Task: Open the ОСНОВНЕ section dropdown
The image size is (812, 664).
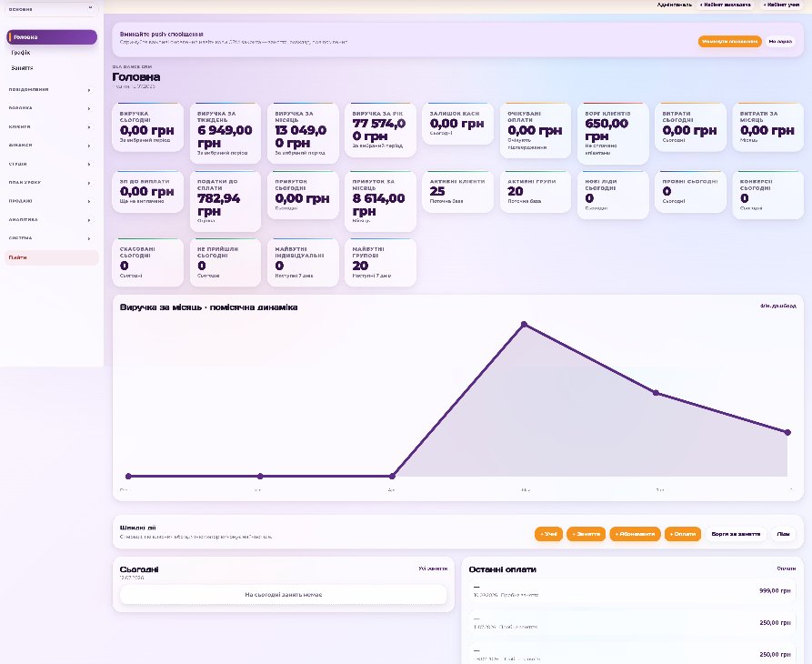Action: [x=51, y=9]
